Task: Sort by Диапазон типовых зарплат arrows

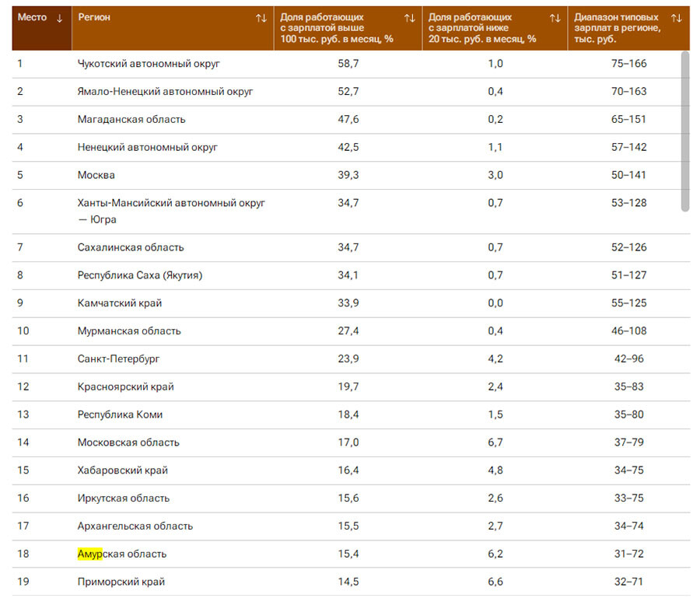Action: point(677,18)
